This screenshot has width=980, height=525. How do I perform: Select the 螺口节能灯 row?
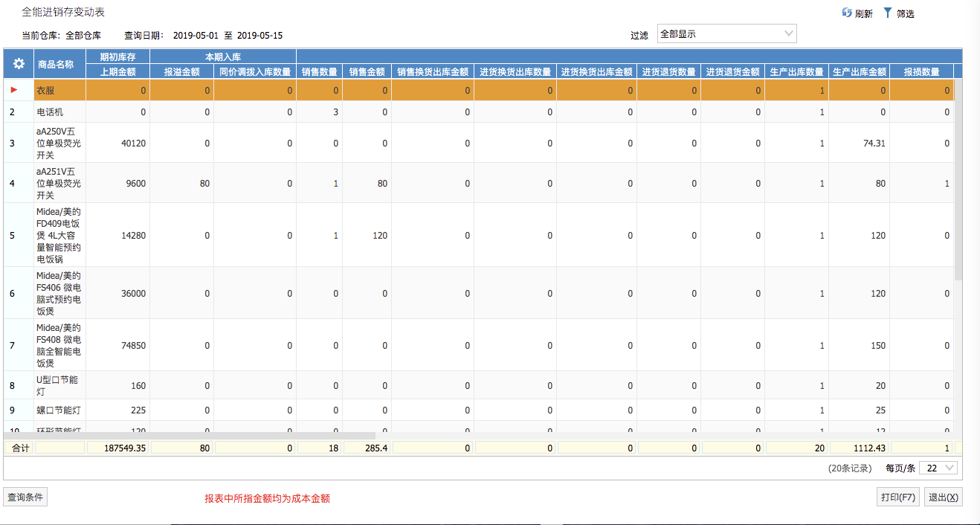pyautogui.click(x=479, y=410)
